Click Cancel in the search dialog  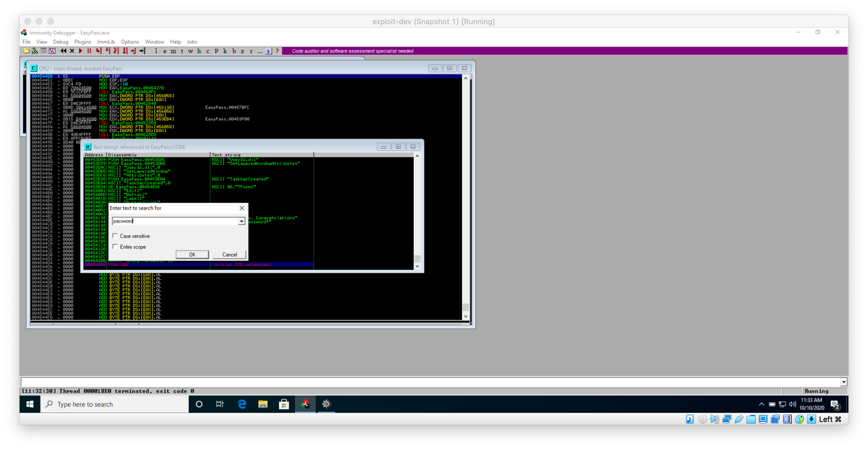tap(229, 254)
